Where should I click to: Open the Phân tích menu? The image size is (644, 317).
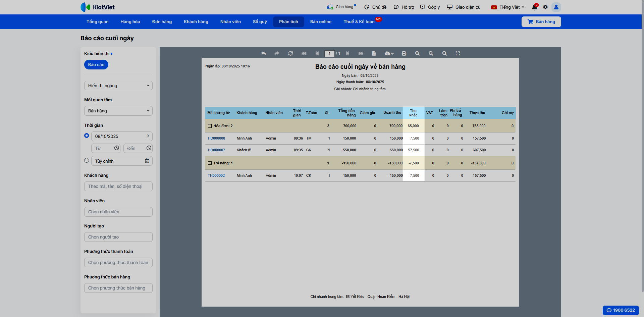(x=288, y=22)
